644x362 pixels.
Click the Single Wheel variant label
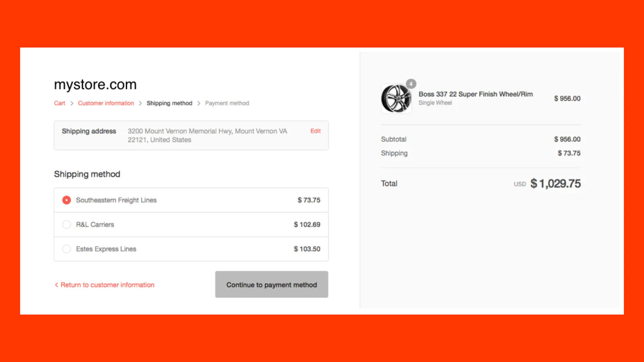coord(435,103)
